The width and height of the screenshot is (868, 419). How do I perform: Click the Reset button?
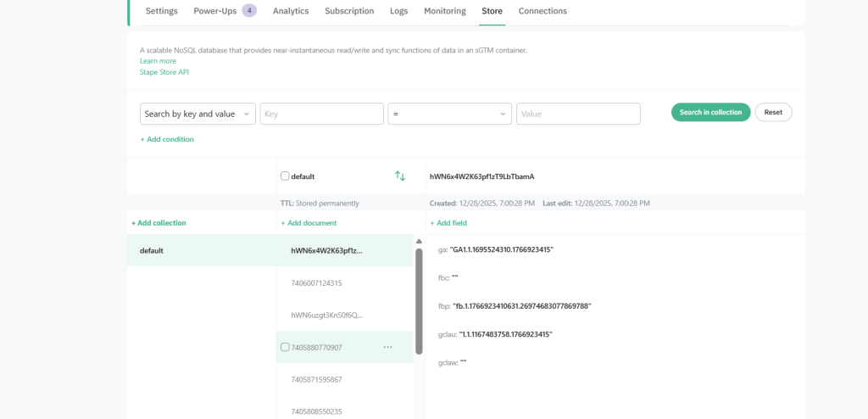[773, 112]
